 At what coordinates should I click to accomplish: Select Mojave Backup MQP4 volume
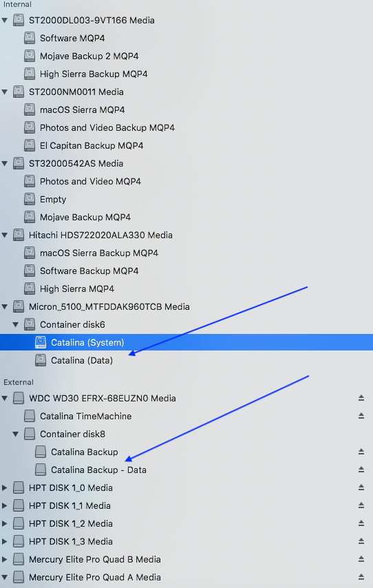pos(85,217)
